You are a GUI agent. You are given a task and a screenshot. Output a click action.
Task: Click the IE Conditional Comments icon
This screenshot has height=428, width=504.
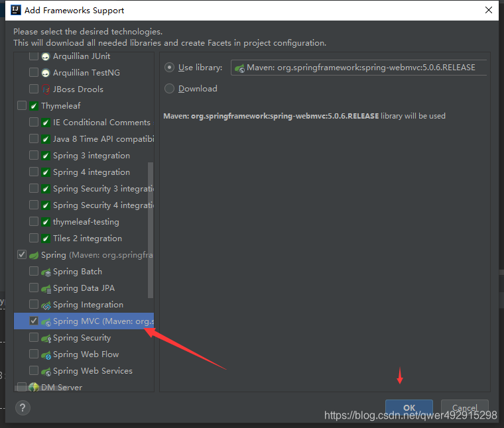point(46,123)
